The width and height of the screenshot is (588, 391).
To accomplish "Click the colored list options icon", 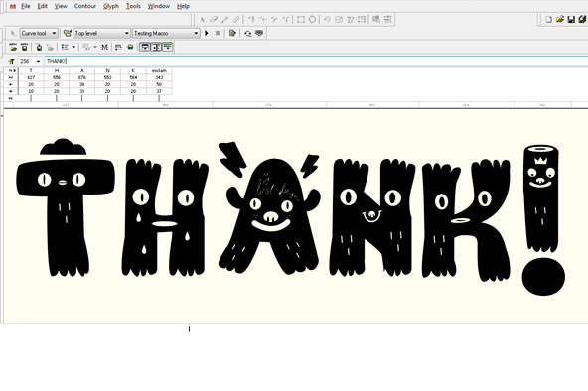I will click(x=65, y=47).
